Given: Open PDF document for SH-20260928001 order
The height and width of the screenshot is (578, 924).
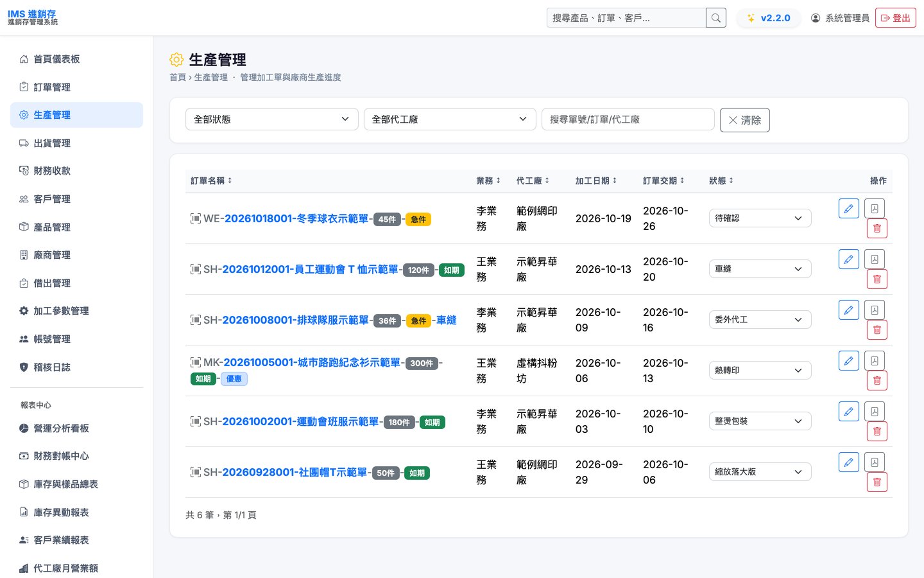Looking at the screenshot, I should [x=875, y=462].
